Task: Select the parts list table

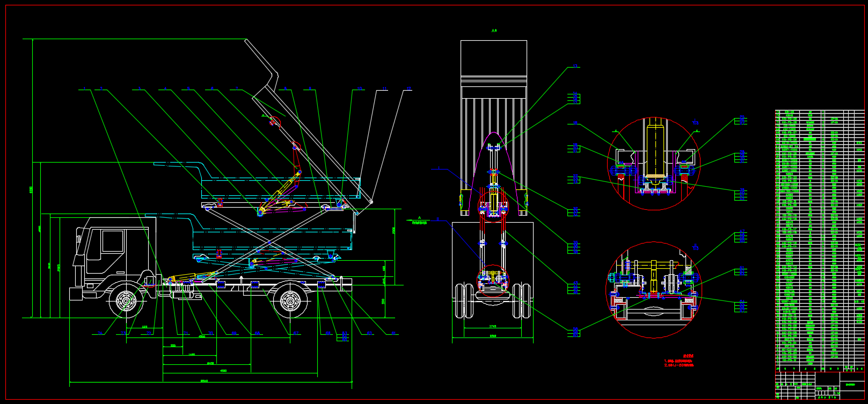Action: point(819,236)
